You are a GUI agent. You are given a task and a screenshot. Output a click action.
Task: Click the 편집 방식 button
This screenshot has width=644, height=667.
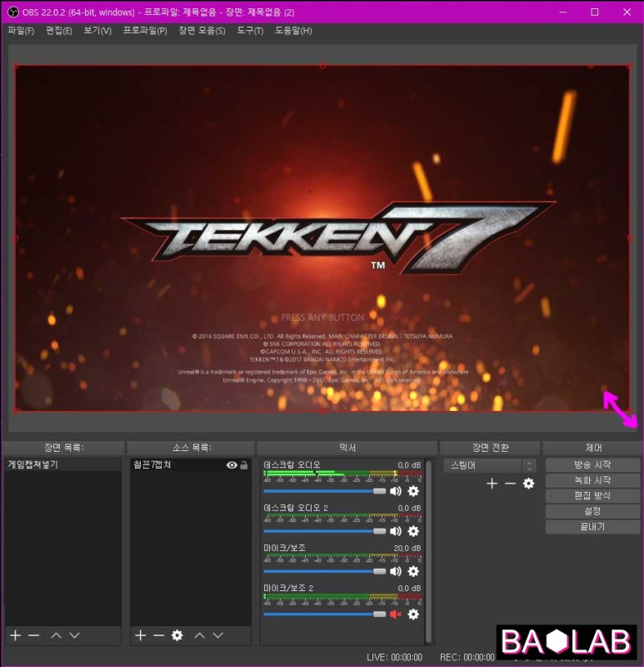click(592, 495)
